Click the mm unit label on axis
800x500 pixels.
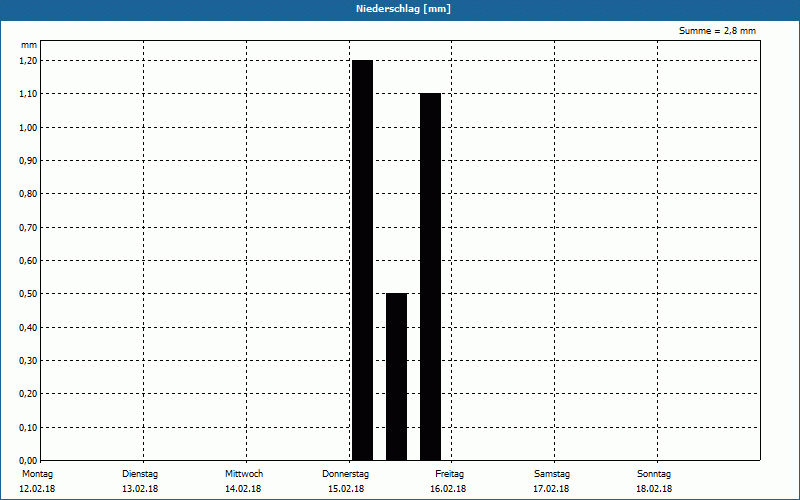(29, 45)
